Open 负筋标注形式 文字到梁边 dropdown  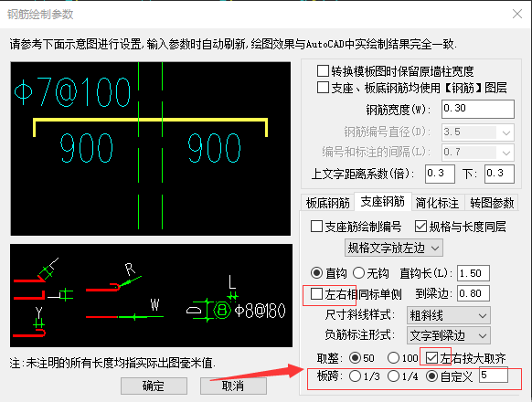449,336
